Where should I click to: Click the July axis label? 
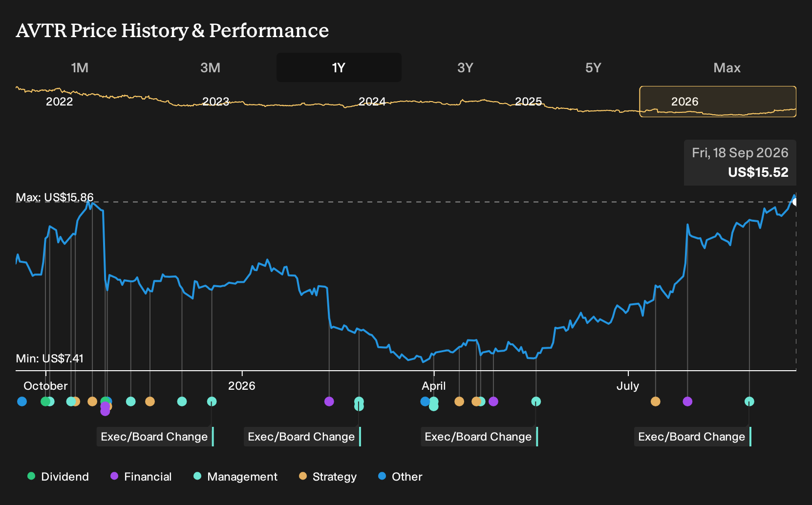pyautogui.click(x=628, y=386)
